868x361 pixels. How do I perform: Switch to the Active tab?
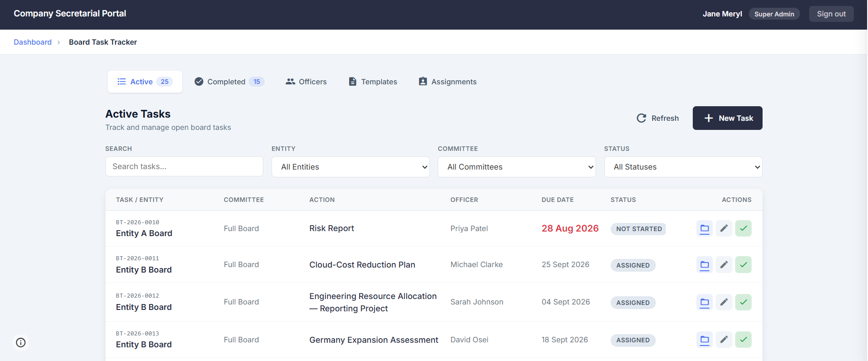click(x=145, y=82)
